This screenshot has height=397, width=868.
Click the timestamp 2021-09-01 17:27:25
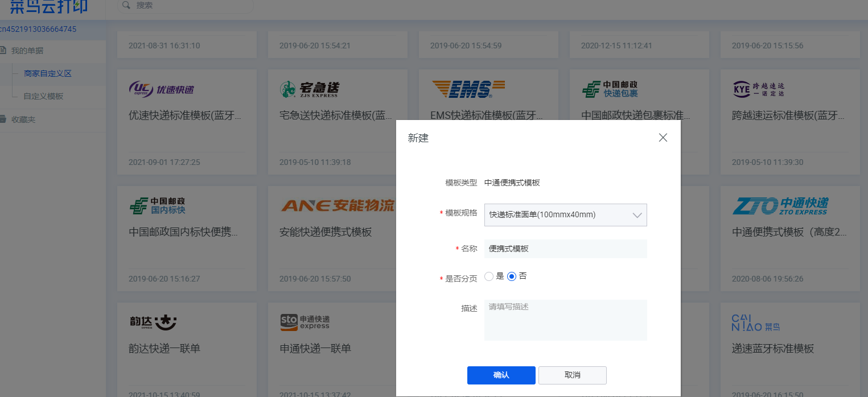(164, 162)
